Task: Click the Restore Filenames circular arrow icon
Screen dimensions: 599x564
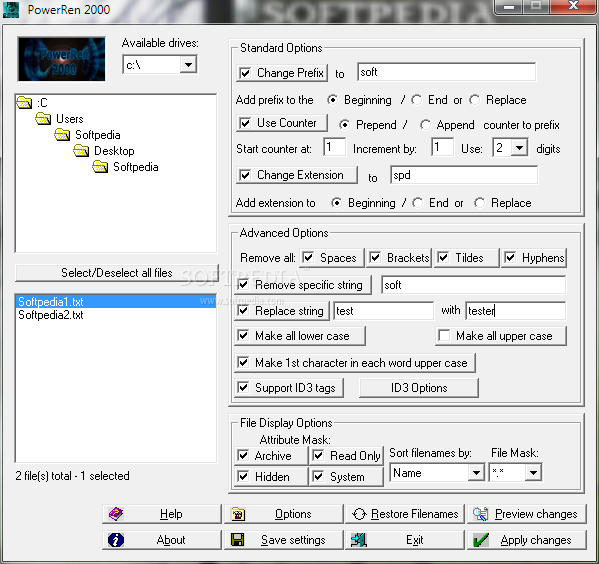Action: click(359, 514)
